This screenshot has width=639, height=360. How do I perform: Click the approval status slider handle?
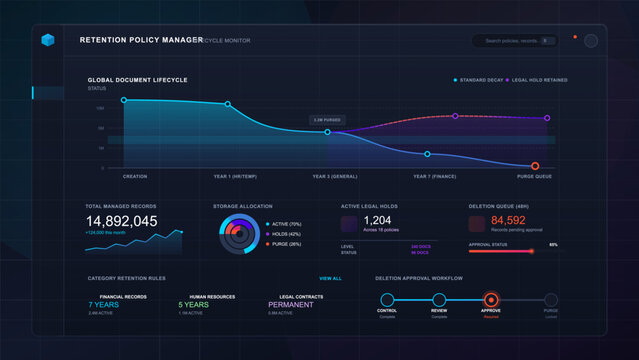point(531,251)
